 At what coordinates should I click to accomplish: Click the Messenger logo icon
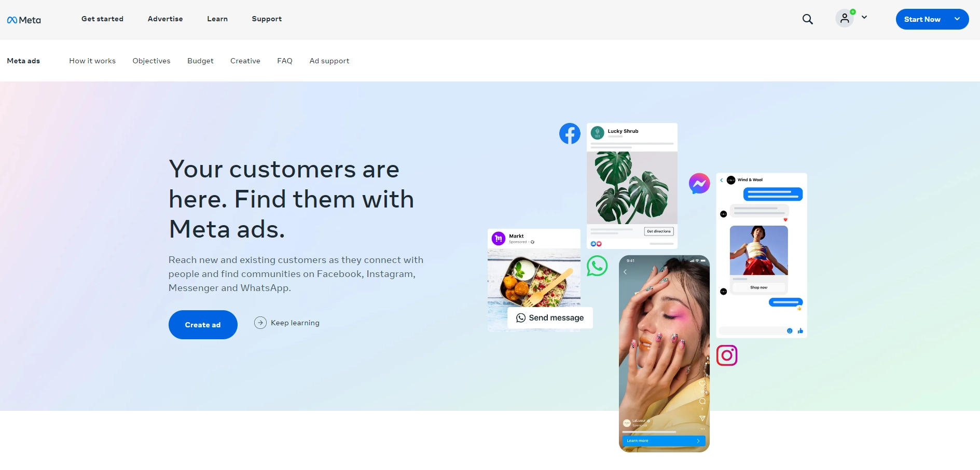699,184
